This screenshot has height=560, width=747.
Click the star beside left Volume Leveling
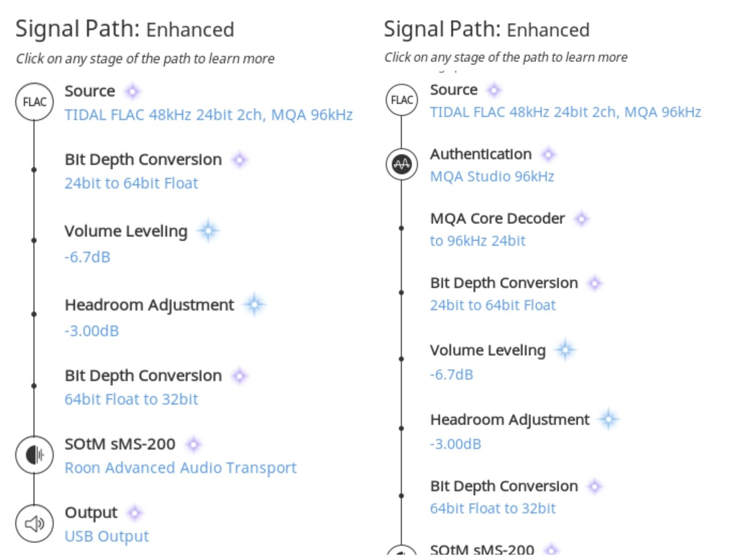208,231
